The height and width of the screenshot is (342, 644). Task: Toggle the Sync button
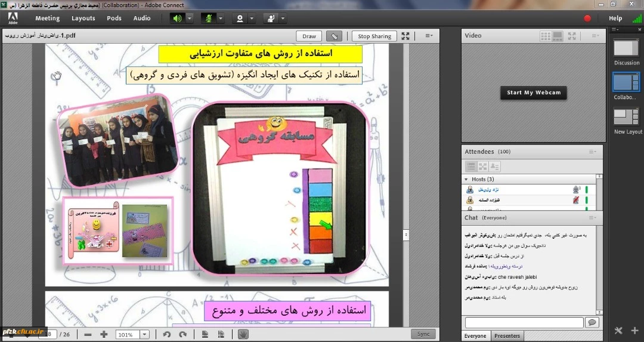click(423, 334)
